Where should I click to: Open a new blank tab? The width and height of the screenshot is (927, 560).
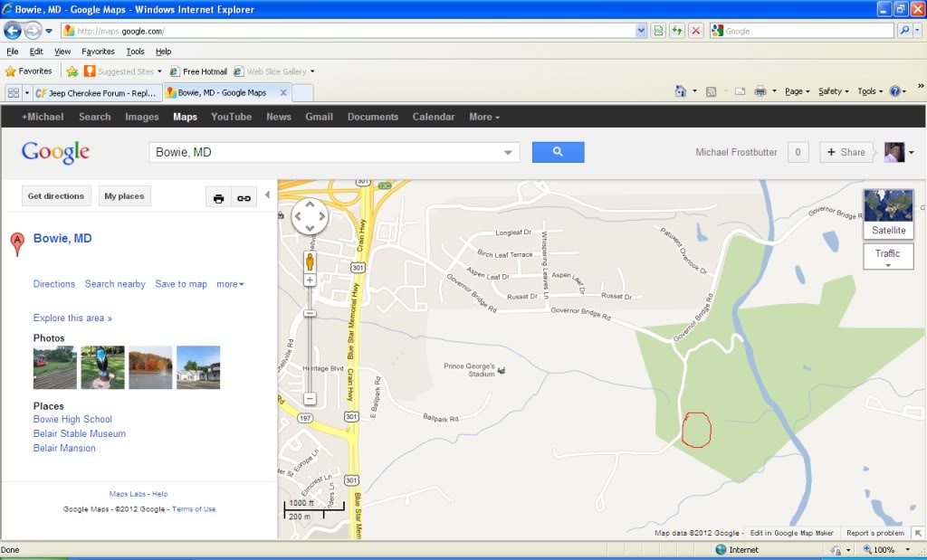coord(302,93)
